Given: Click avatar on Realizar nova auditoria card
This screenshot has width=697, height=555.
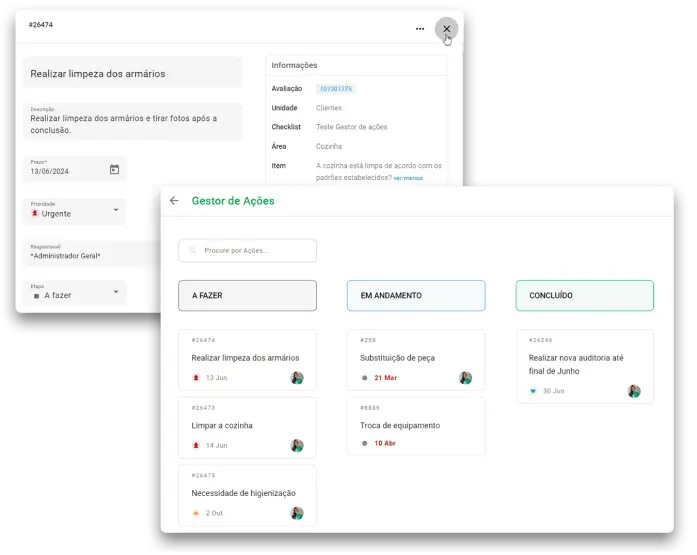Looking at the screenshot, I should [634, 391].
